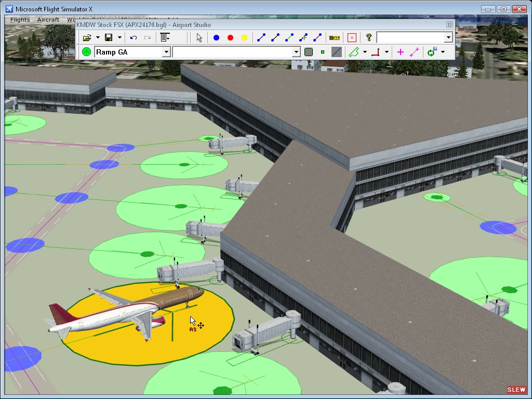This screenshot has width=532, height=399.
Task: Click the SLEW indicator
Action: 516,390
